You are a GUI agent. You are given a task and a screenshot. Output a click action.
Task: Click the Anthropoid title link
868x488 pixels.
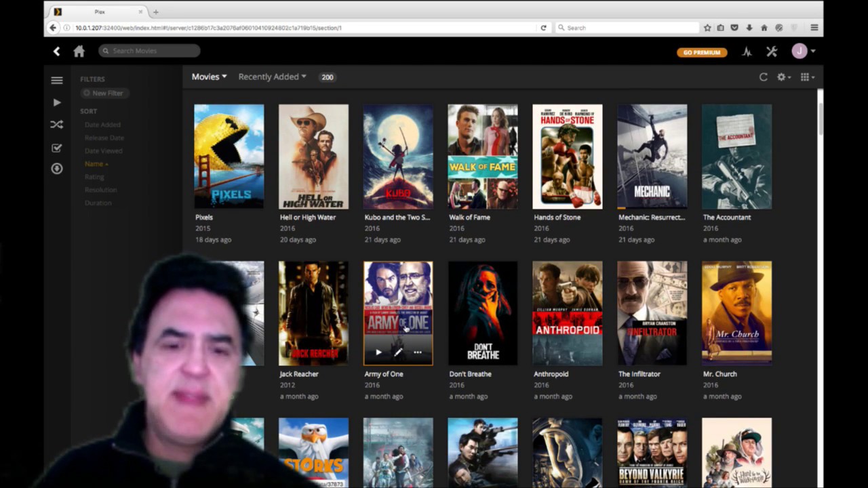point(551,374)
